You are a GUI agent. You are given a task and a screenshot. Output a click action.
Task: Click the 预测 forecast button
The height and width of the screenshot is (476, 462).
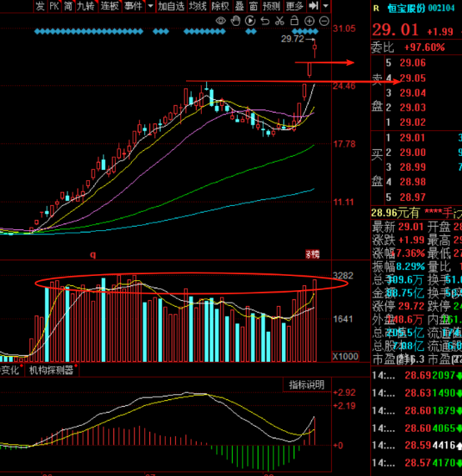tap(271, 6)
